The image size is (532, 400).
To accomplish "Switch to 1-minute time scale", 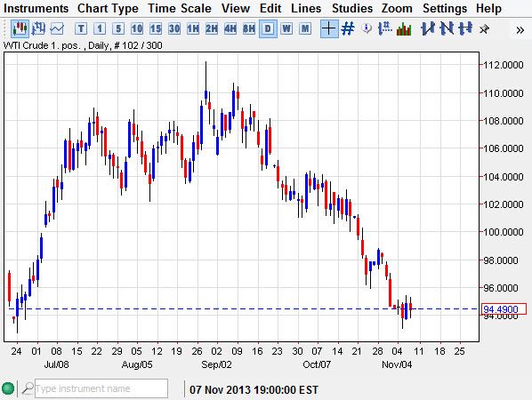I will 100,28.
